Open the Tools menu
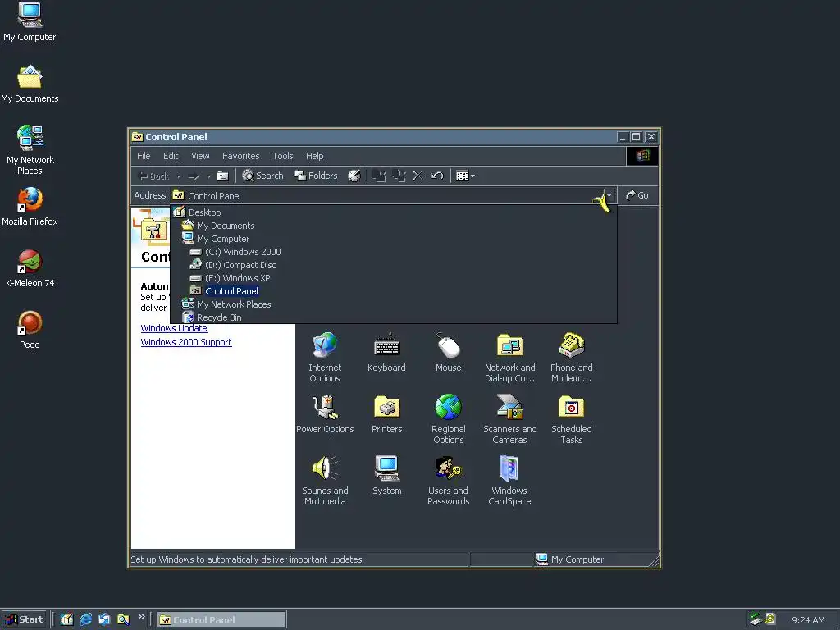 click(x=283, y=156)
